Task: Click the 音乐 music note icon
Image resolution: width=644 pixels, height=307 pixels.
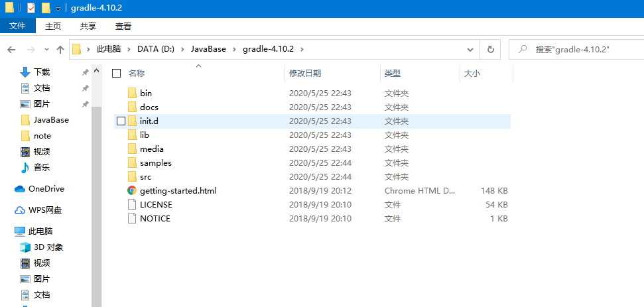Action: [25, 168]
